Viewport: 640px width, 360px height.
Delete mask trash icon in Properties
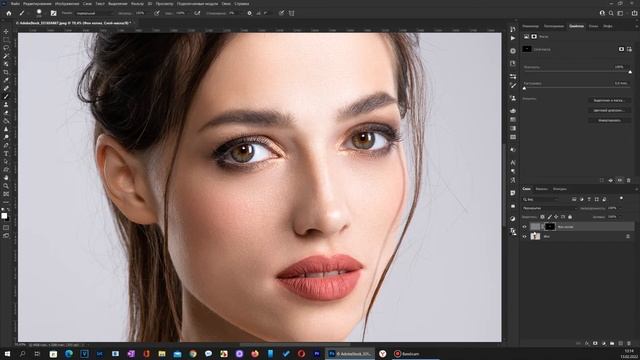click(629, 180)
